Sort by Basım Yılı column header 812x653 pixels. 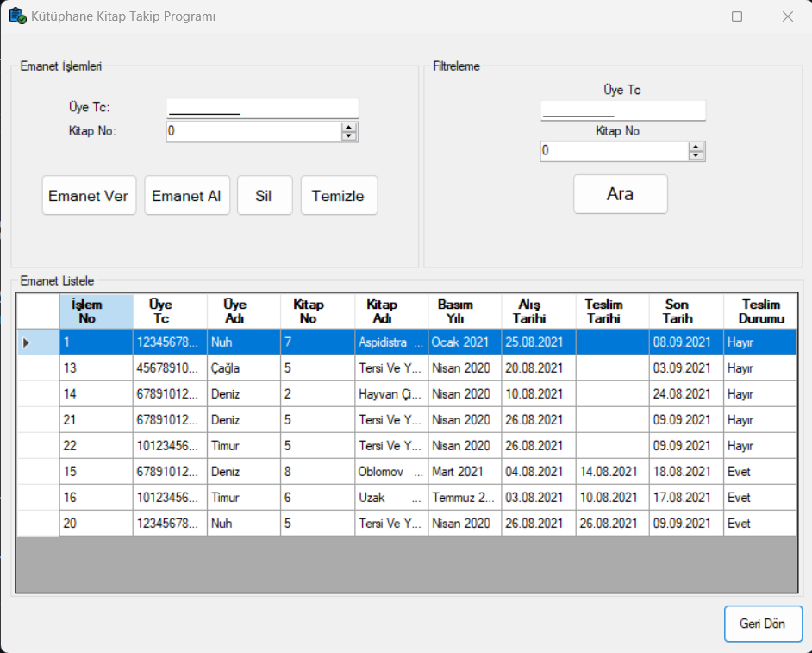tap(465, 311)
